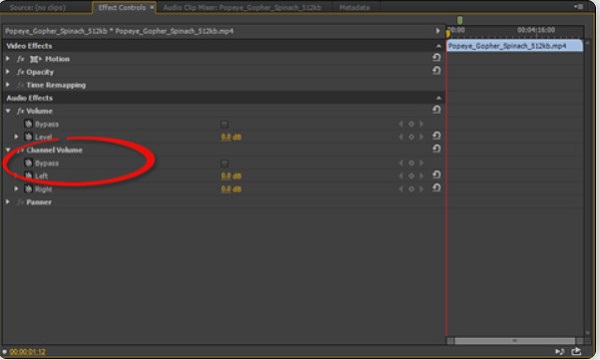This screenshot has height=360, width=600.
Task: Click the clip name header text
Action: click(119, 31)
